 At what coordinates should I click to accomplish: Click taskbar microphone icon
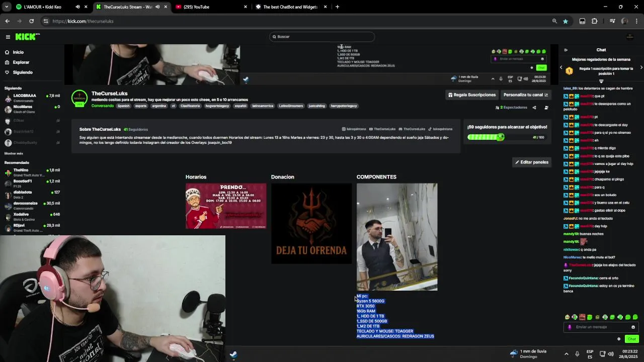[x=577, y=354]
